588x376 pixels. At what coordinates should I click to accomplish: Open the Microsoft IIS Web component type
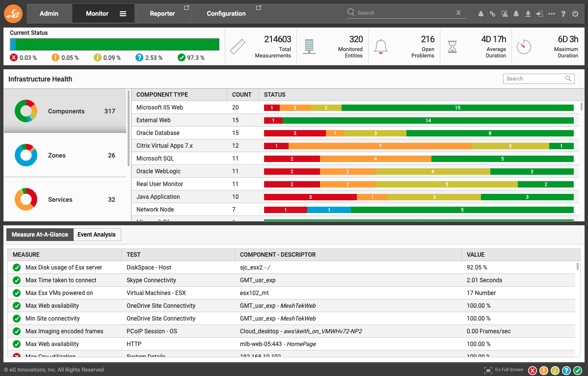tap(160, 107)
